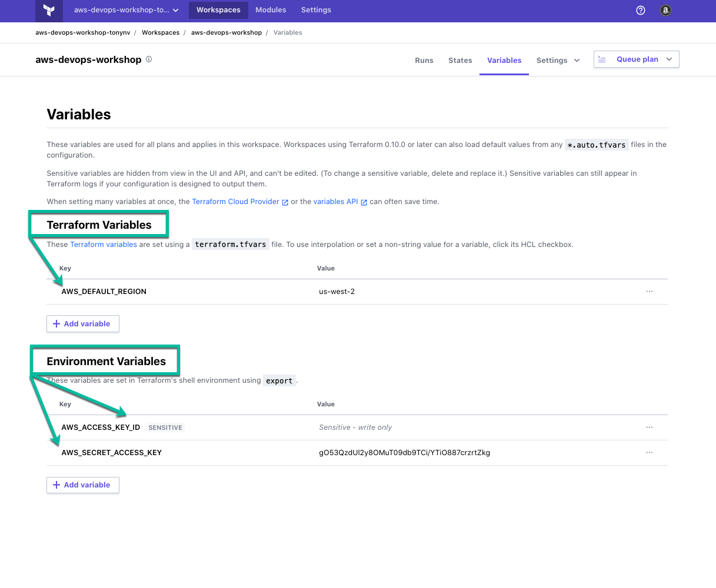The height and width of the screenshot is (588, 716).
Task: Click the Terraform logo icon
Action: click(49, 10)
